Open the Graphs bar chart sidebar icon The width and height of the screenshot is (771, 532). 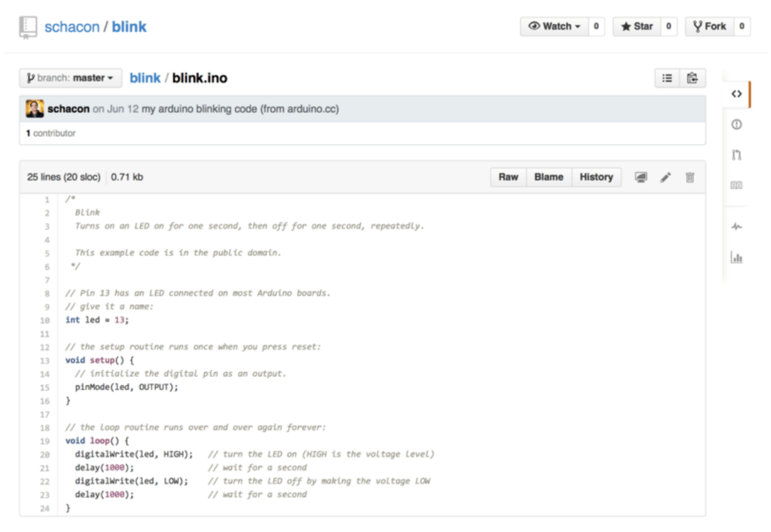point(737,257)
